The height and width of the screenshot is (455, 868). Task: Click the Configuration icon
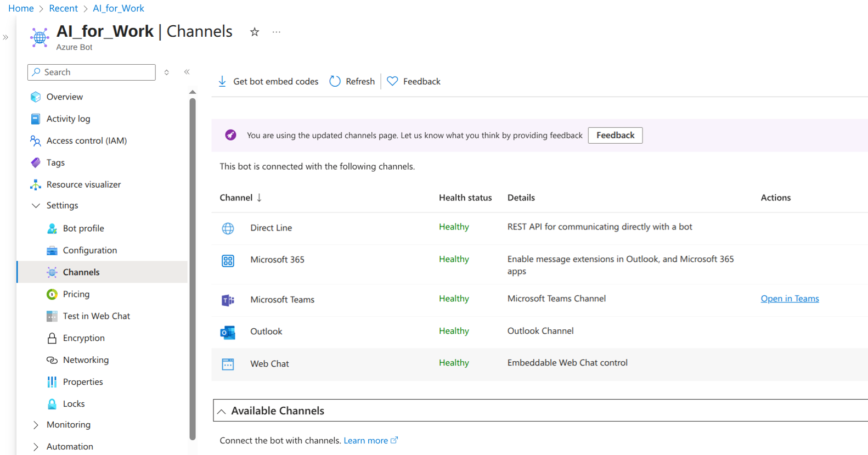52,250
